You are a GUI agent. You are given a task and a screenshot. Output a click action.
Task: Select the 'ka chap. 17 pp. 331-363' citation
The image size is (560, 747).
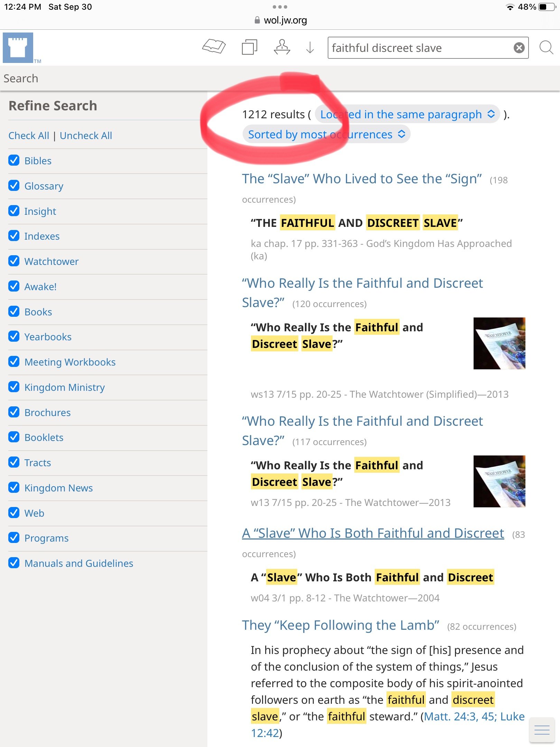click(381, 250)
